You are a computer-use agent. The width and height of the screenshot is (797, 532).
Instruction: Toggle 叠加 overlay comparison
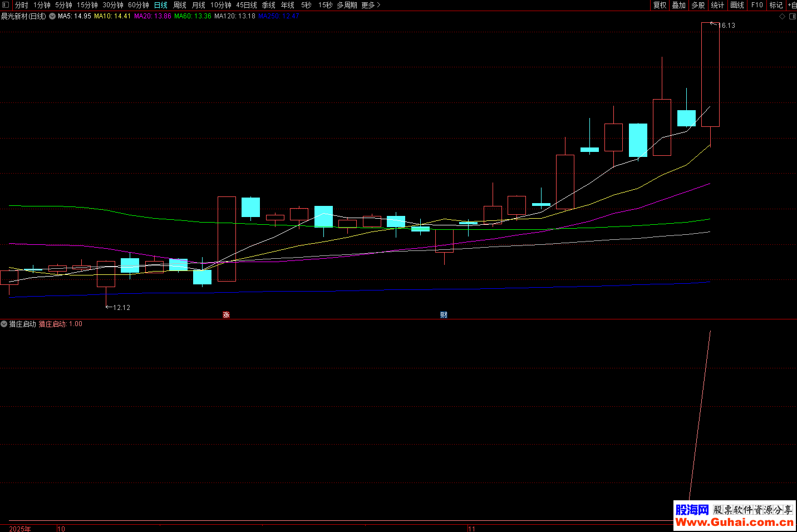678,5
